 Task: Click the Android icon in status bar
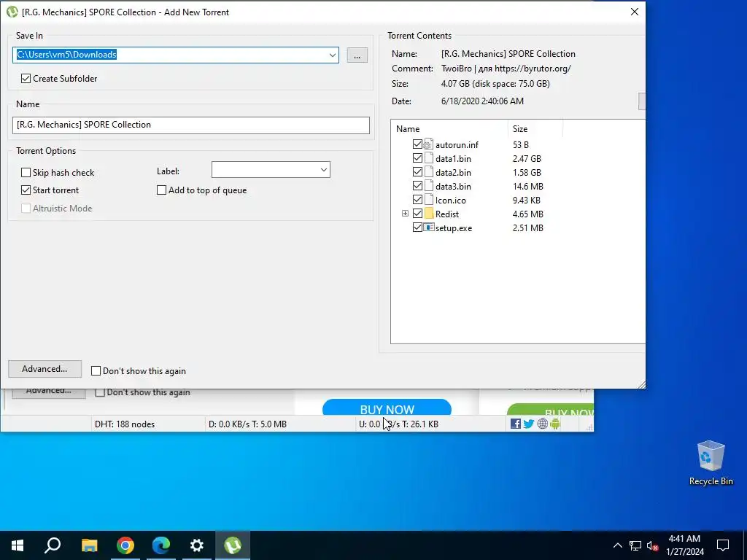(x=555, y=424)
